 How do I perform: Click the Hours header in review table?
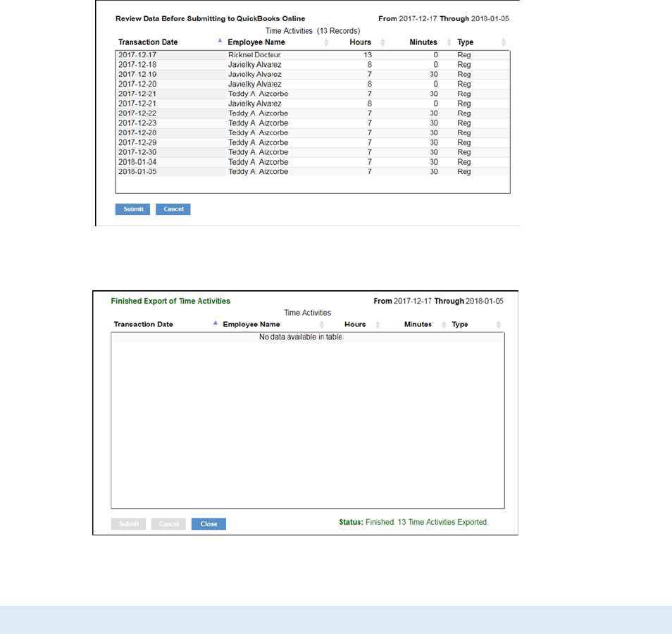coord(361,42)
